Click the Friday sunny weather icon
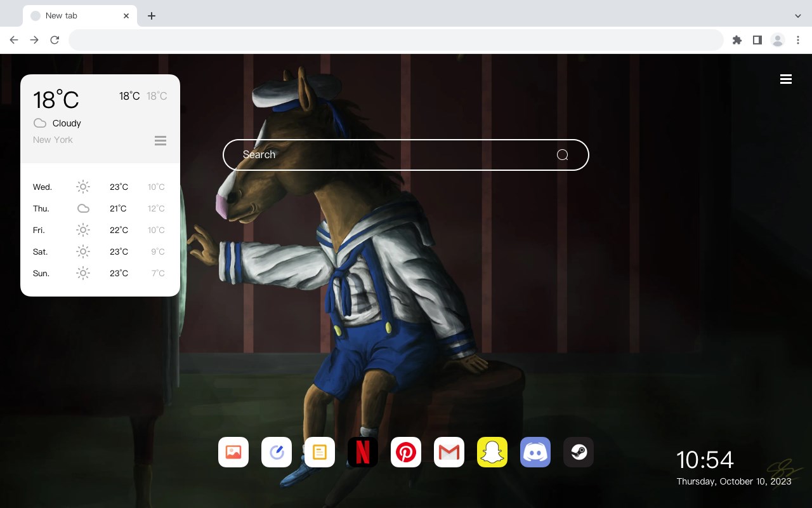The height and width of the screenshot is (508, 812). 83,230
